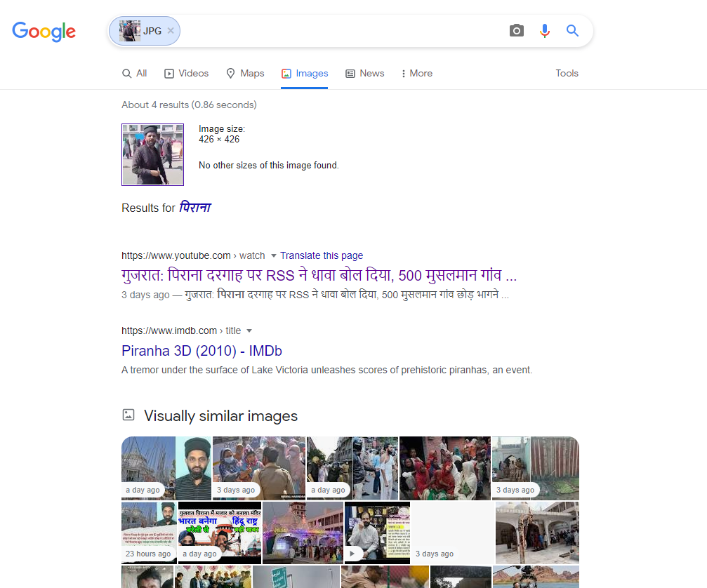Screen dimensions: 707x588
Task: Expand the More menu
Action: [x=416, y=74]
